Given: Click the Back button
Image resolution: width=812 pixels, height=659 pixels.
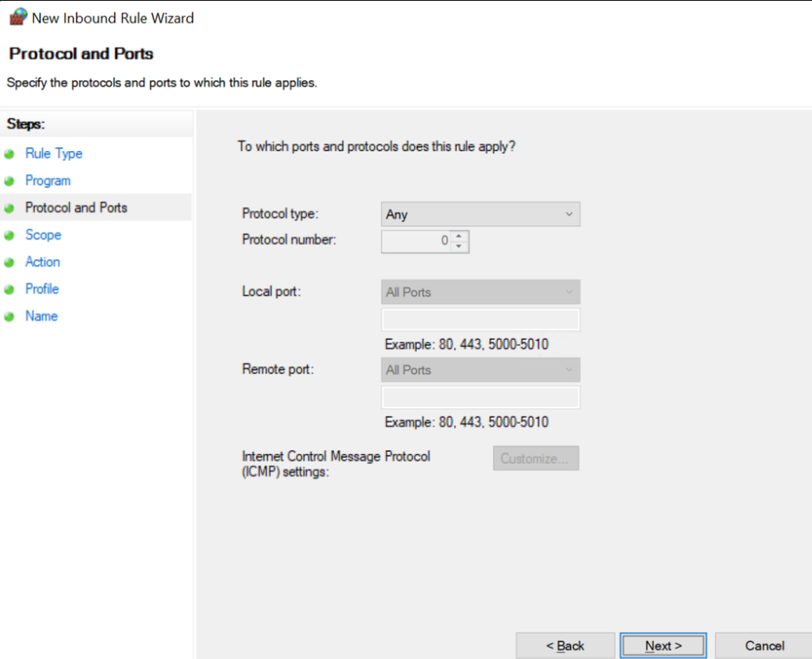Looking at the screenshot, I should point(565,645).
